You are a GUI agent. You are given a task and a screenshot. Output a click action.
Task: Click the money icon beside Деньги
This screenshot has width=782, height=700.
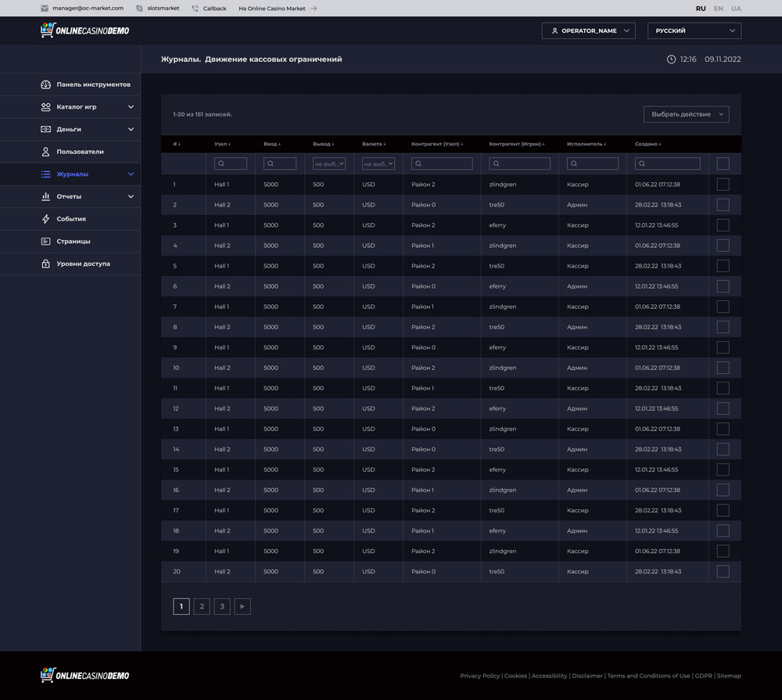point(45,129)
